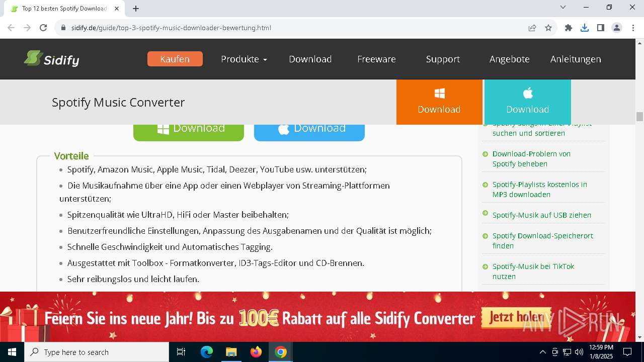This screenshot has width=644, height=362.
Task: Open 'Spotify-Musik auf USB ziehen' link
Action: tap(542, 215)
